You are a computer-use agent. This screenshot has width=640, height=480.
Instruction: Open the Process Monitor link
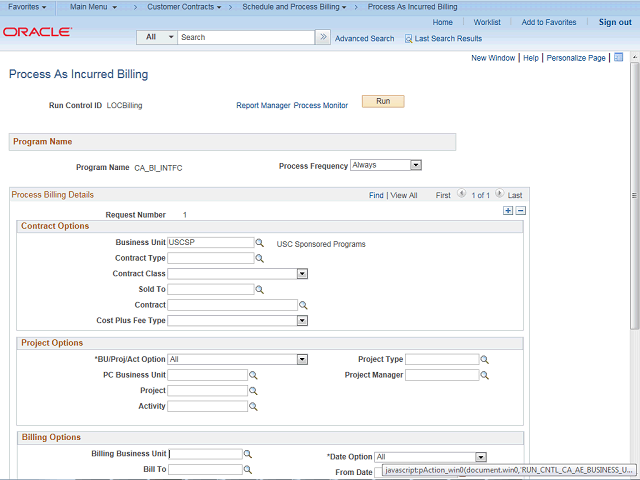click(321, 105)
